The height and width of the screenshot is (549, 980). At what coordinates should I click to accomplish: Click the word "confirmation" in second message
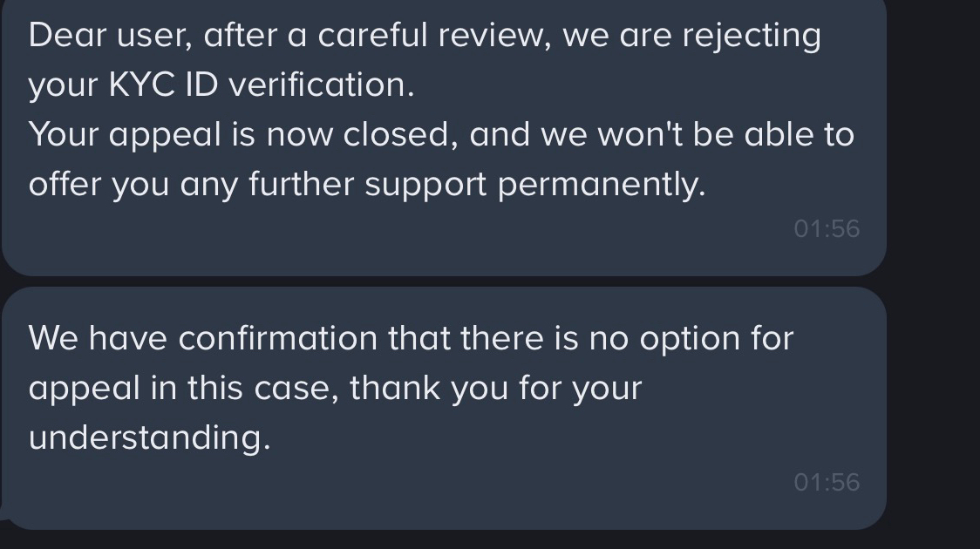(x=277, y=338)
